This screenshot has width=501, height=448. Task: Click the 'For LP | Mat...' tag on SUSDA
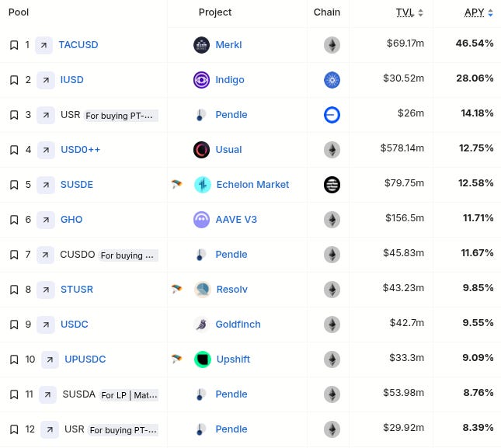coord(129,395)
